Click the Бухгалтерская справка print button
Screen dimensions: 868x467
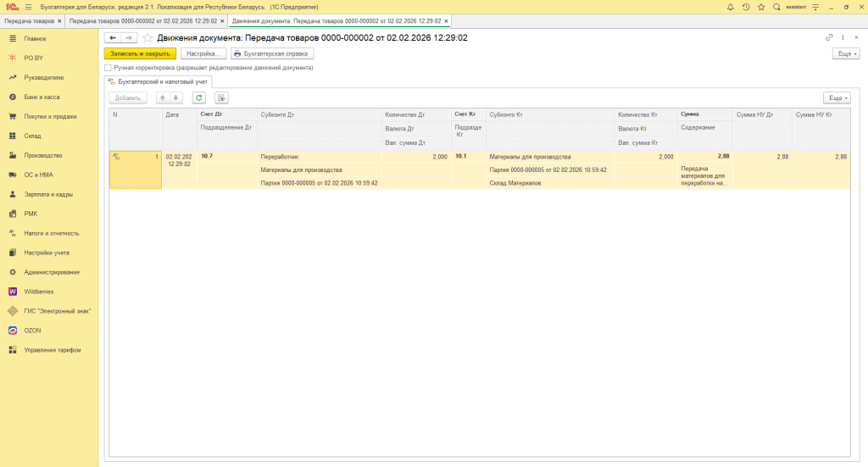pos(273,53)
